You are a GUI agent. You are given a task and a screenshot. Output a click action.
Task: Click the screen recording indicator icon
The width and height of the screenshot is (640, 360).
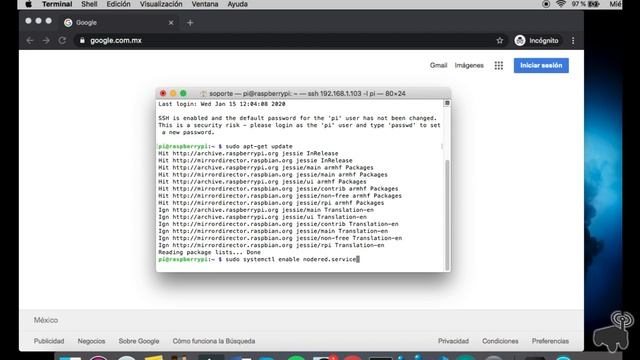tap(546, 4)
